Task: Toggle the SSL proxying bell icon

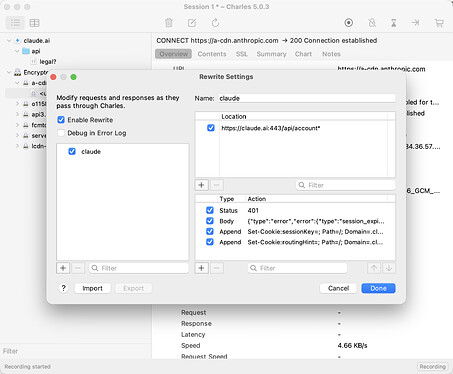Action: pyautogui.click(x=372, y=23)
